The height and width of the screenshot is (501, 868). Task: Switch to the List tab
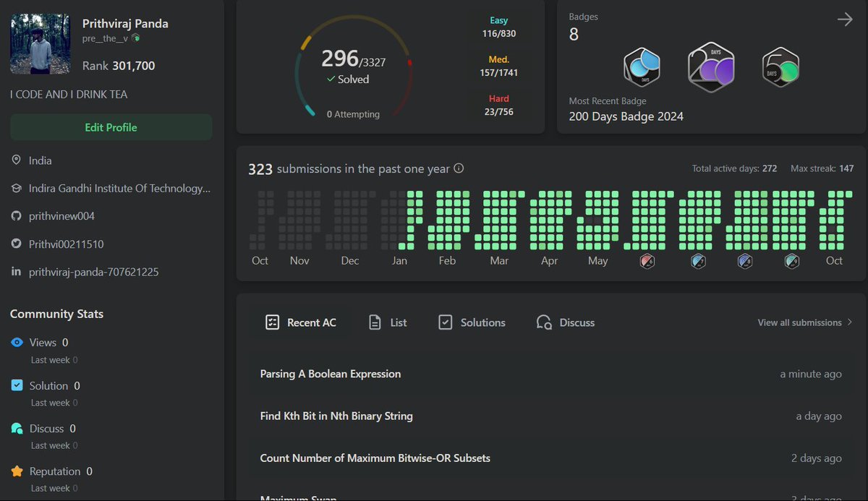(x=388, y=322)
